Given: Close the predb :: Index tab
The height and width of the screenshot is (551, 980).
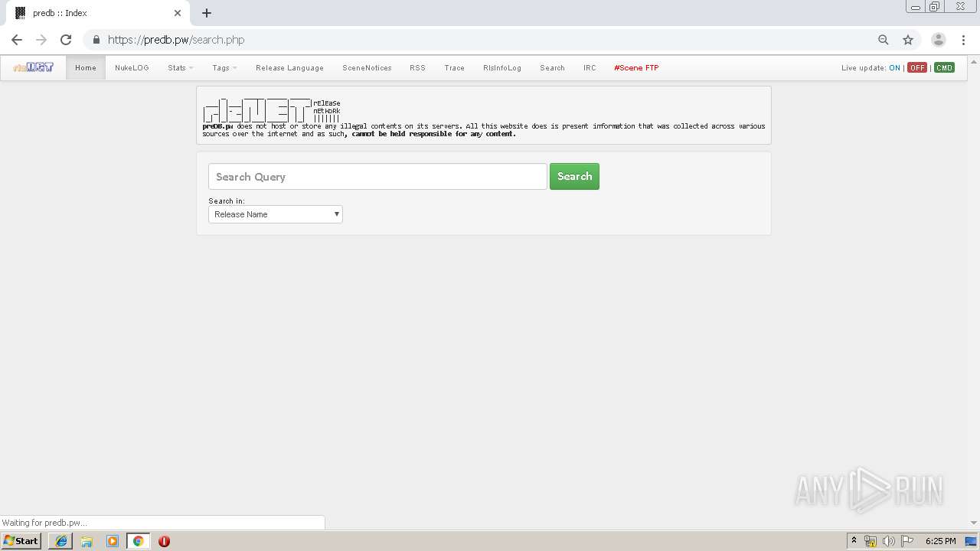Looking at the screenshot, I should [178, 13].
